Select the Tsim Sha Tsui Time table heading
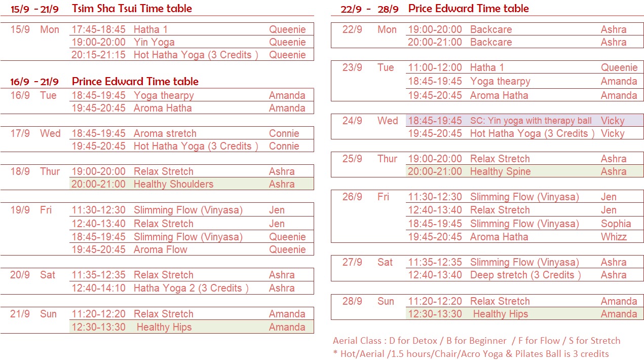 pos(132,9)
